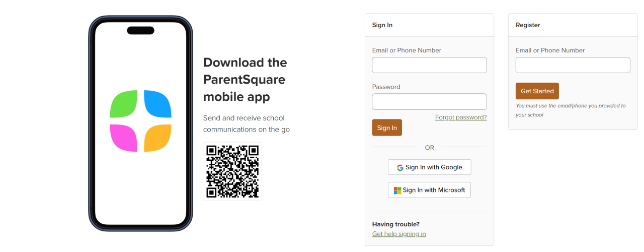The image size is (644, 252).
Task: Click the brown Sign In button
Action: coord(387,128)
